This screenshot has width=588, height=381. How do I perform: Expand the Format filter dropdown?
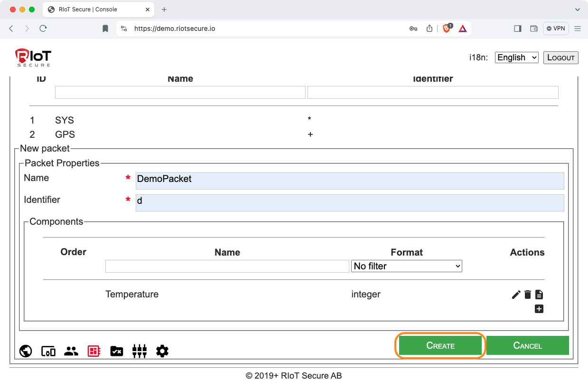coord(406,266)
